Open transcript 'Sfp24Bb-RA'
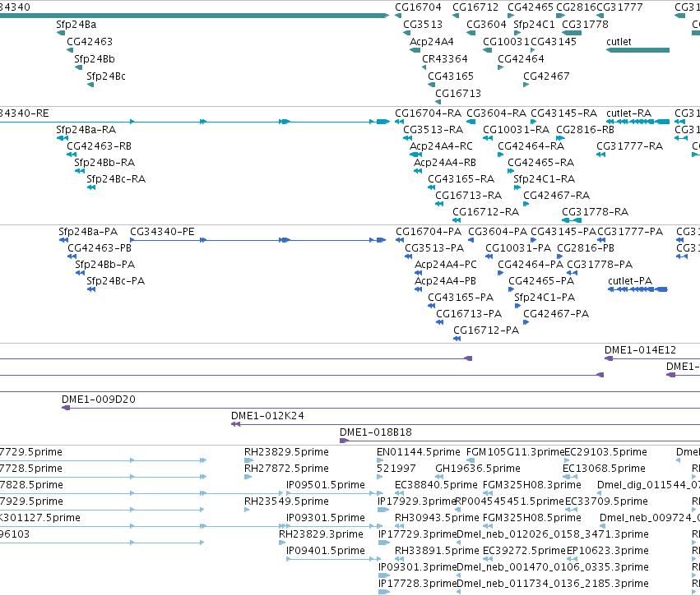 click(104, 163)
